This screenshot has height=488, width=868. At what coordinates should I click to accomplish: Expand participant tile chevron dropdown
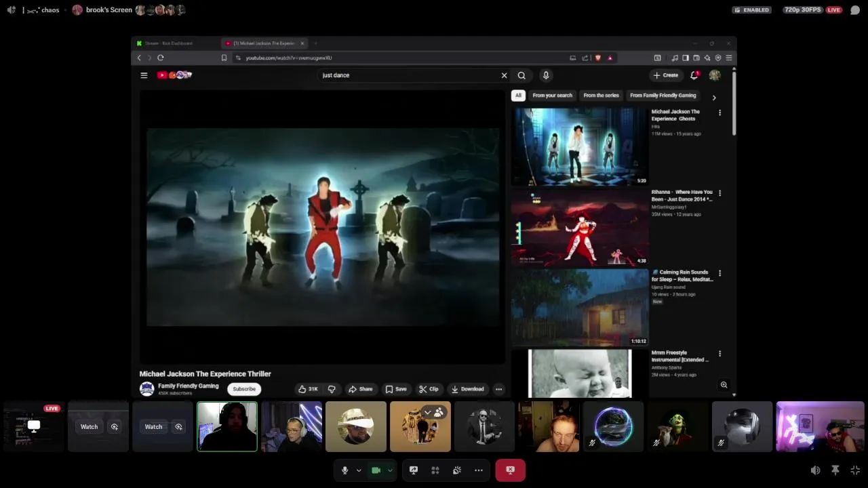pos(427,412)
